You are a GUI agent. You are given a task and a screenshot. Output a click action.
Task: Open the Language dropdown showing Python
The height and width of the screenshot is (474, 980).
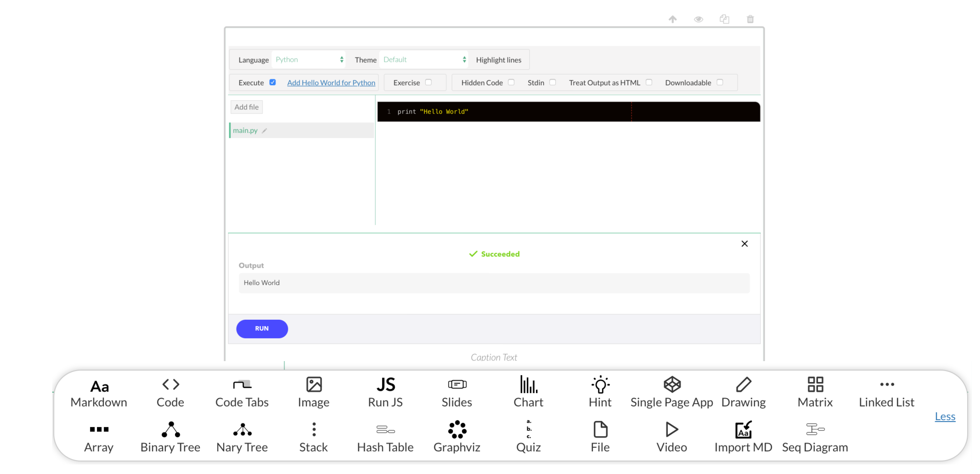point(309,60)
